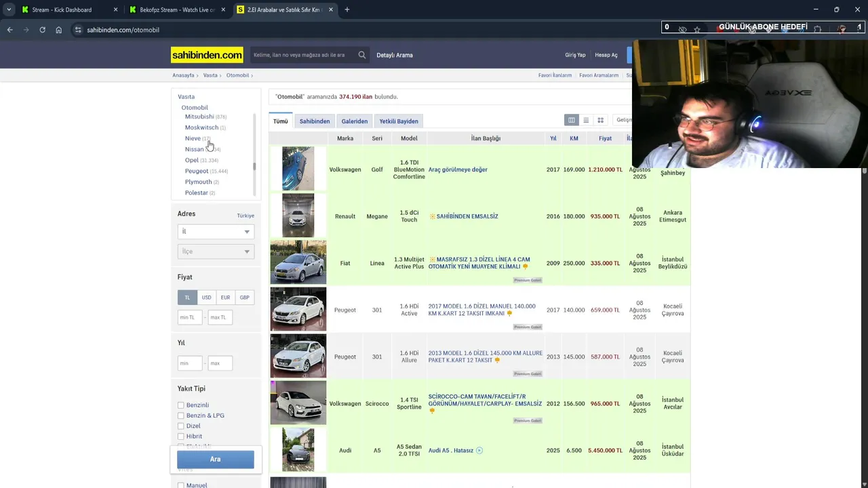The width and height of the screenshot is (868, 488).
Task: Bookmark page with star icon
Action: click(x=697, y=30)
